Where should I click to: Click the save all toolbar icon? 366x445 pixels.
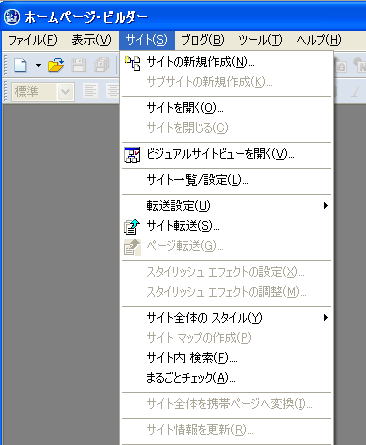[102, 65]
